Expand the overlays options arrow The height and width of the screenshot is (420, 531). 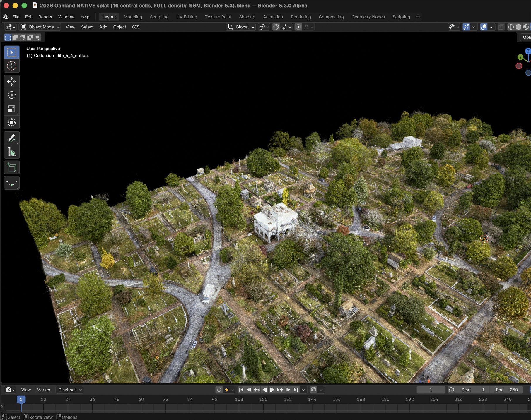[491, 27]
